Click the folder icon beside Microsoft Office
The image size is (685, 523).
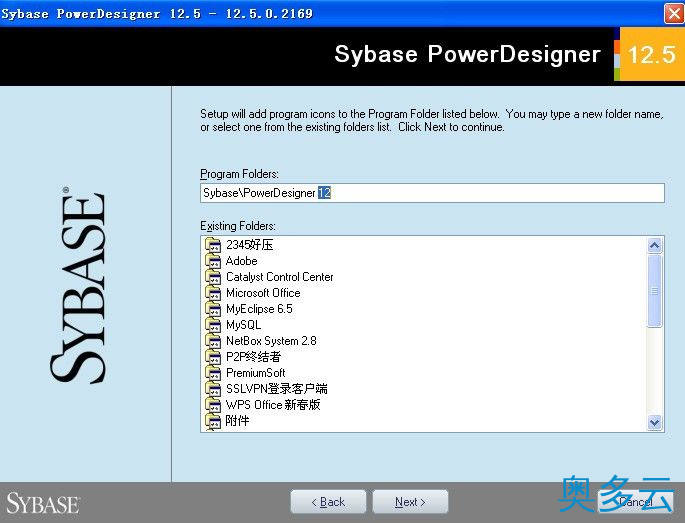pyautogui.click(x=213, y=293)
